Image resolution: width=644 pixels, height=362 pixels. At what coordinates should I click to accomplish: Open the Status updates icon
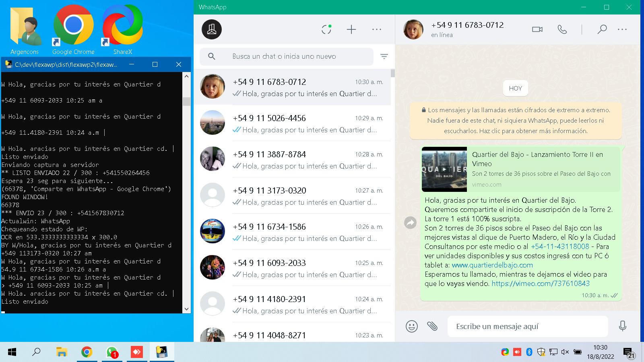tap(326, 29)
